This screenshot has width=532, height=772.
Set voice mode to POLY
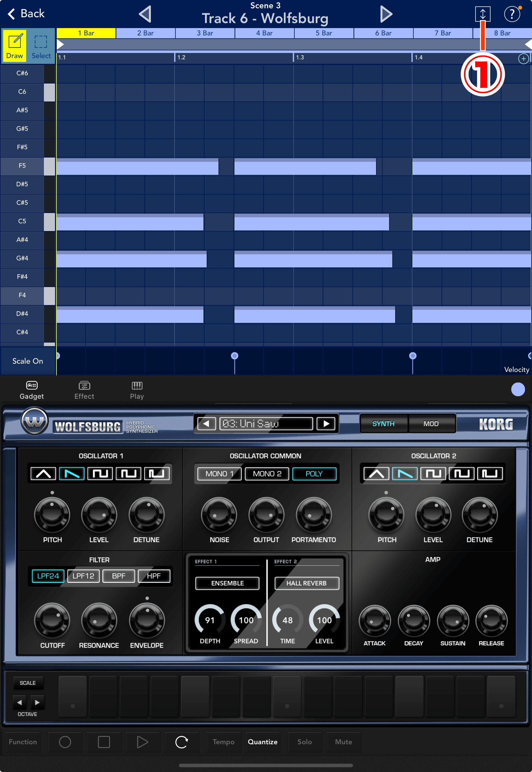click(314, 473)
